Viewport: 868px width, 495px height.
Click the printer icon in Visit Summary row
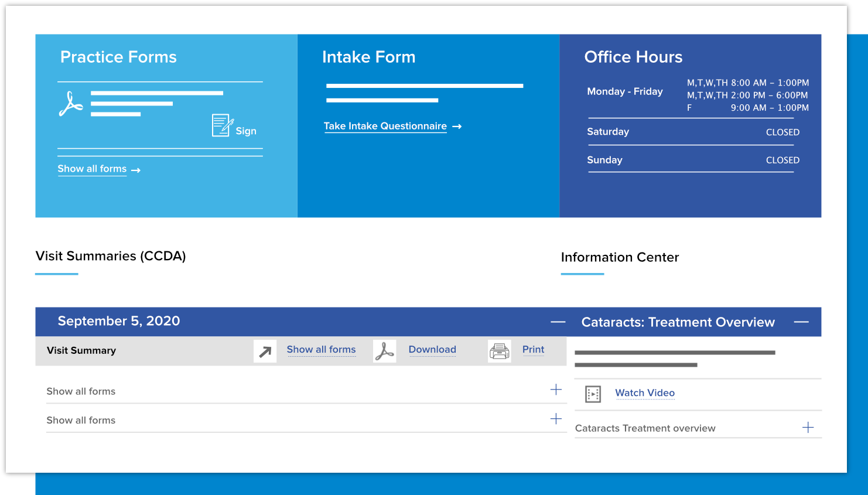coord(499,351)
